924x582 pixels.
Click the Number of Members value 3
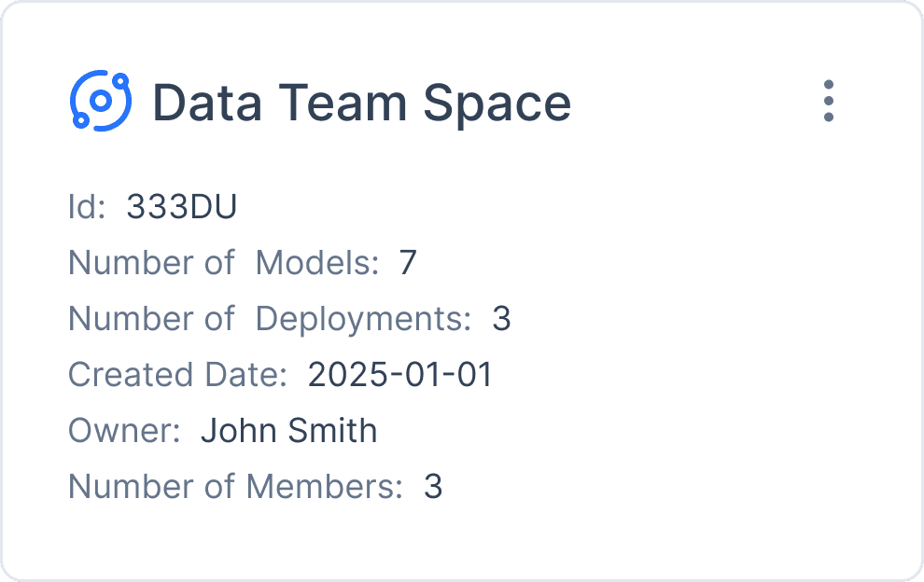pyautogui.click(x=435, y=486)
